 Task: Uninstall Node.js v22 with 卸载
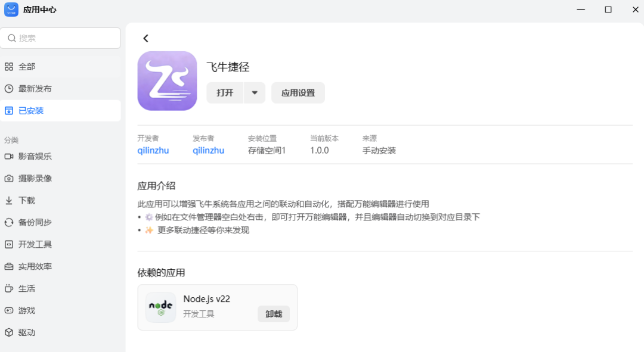tap(274, 314)
